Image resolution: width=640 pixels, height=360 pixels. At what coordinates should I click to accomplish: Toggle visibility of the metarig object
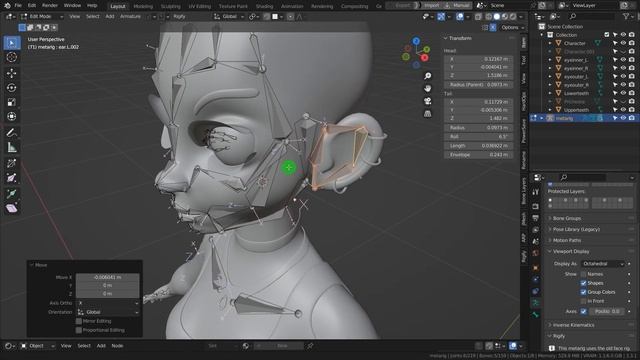click(623, 118)
